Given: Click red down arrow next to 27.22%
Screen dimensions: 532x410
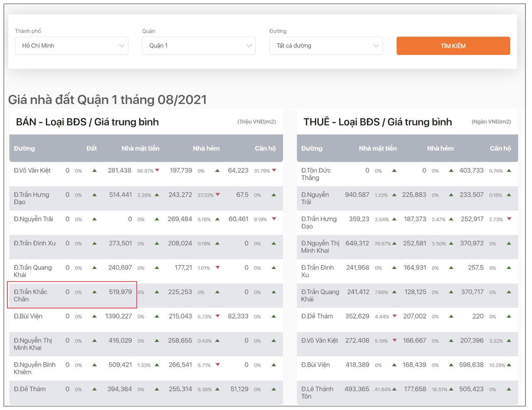Looking at the screenshot, I should point(217,195).
